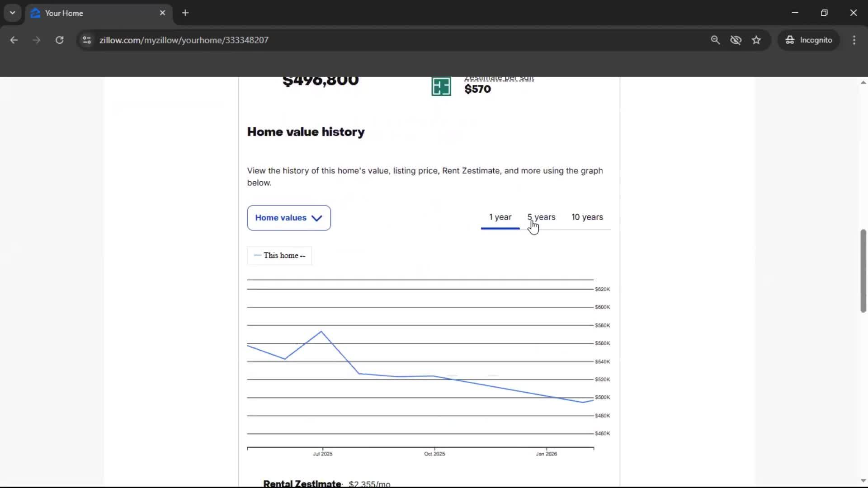Bookmark this page with the star

point(756,40)
